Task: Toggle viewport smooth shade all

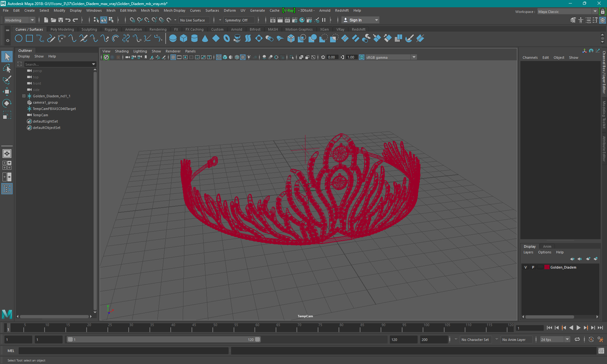Action: pos(225,57)
